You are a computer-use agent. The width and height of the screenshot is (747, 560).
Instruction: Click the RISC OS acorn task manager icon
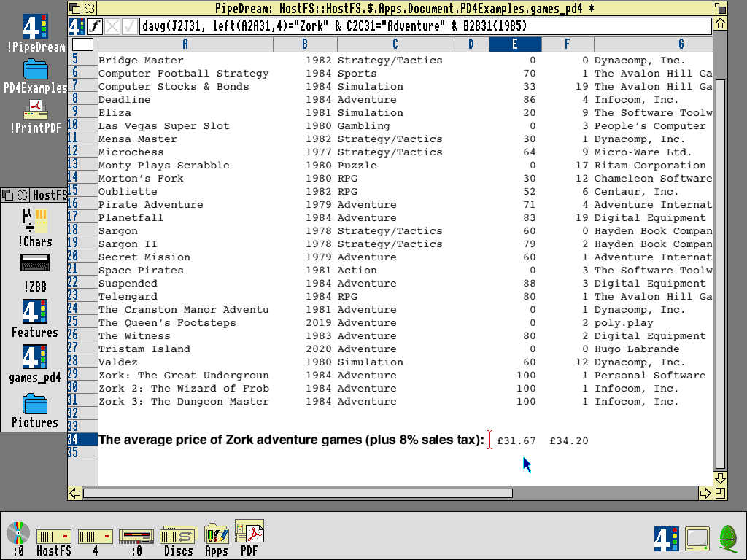727,538
